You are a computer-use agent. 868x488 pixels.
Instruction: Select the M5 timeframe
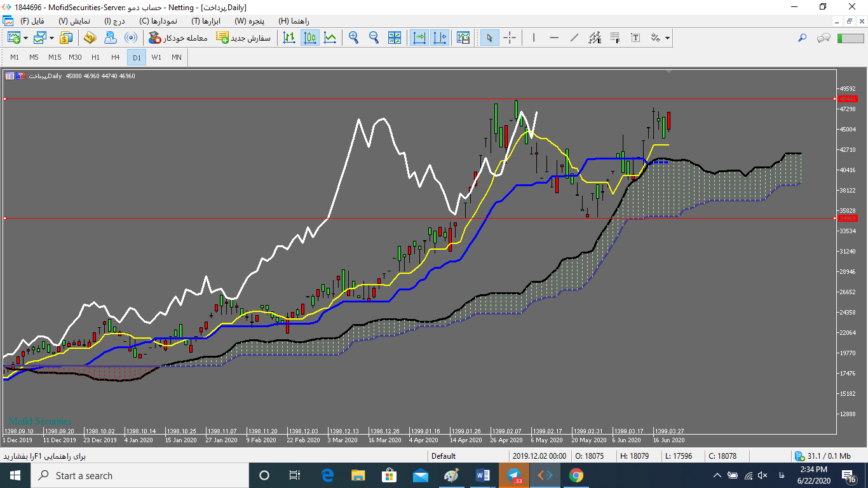pyautogui.click(x=34, y=57)
